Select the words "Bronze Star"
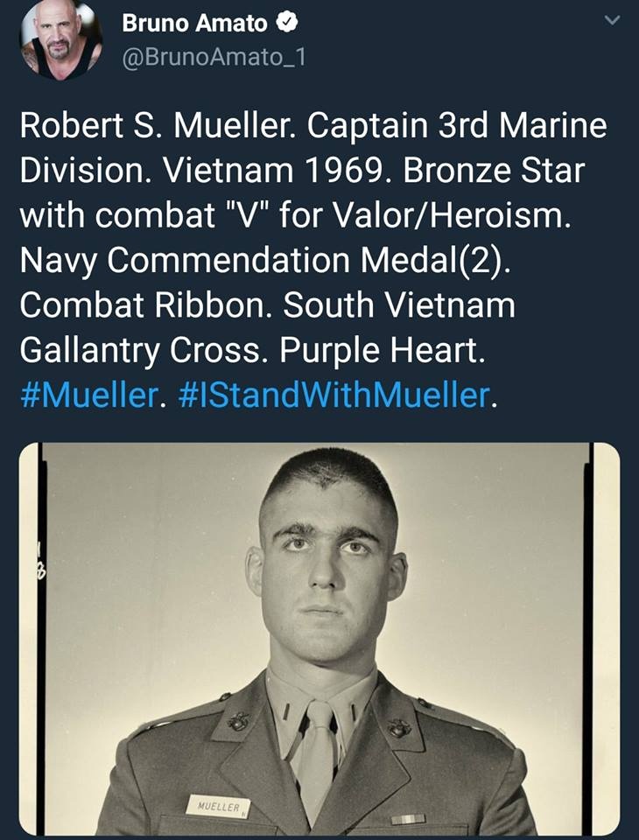639x840 pixels. tap(494, 171)
